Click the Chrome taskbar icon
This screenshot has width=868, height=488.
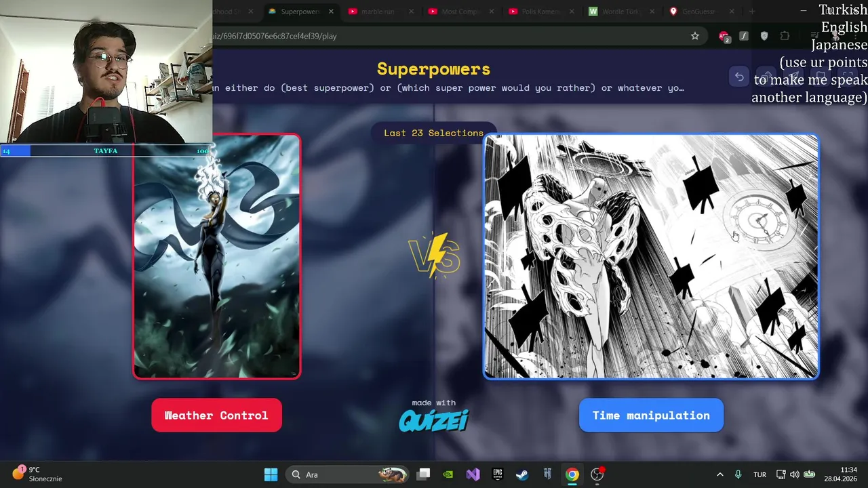click(572, 474)
